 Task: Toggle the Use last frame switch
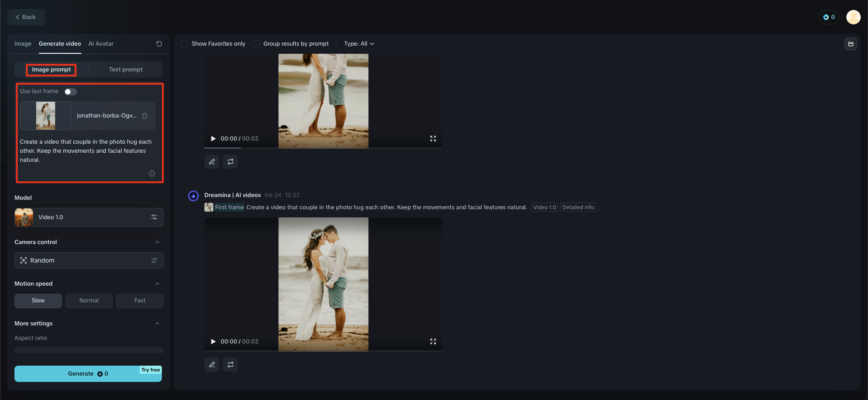71,92
